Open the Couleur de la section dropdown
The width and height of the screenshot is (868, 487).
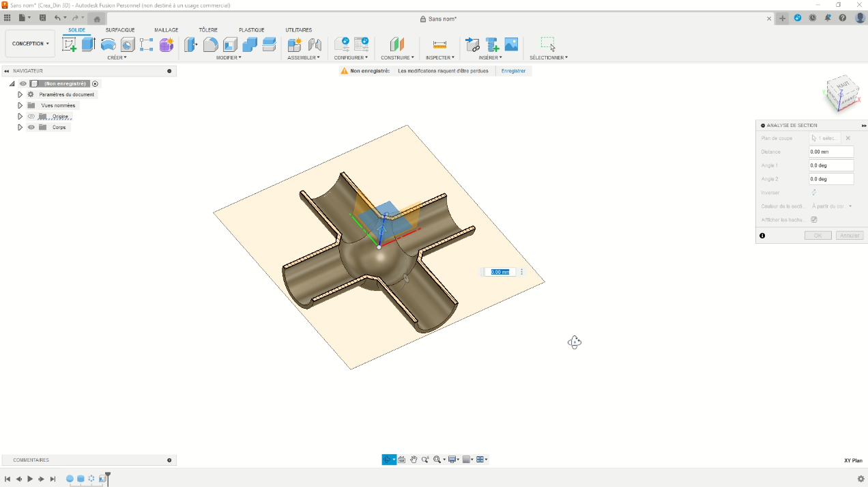pos(832,206)
